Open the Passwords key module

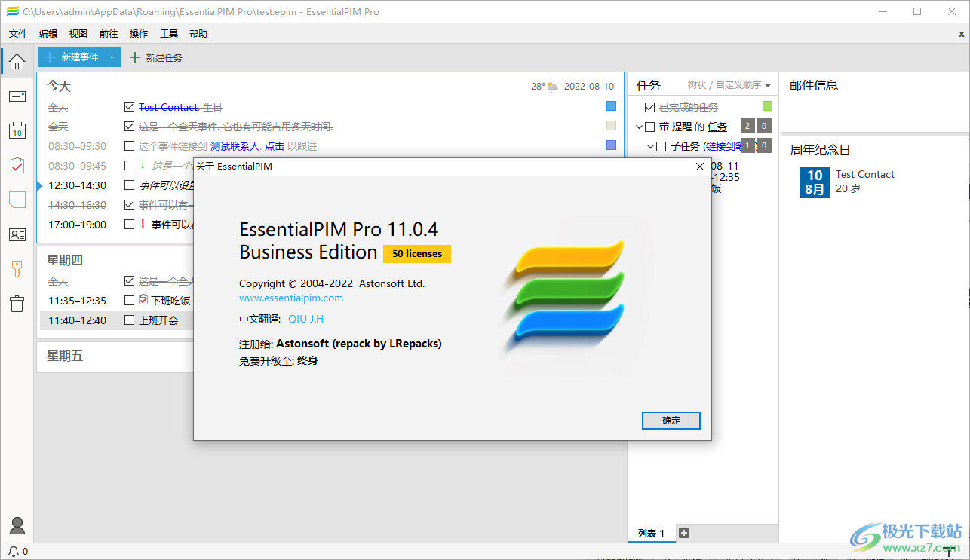[x=17, y=269]
